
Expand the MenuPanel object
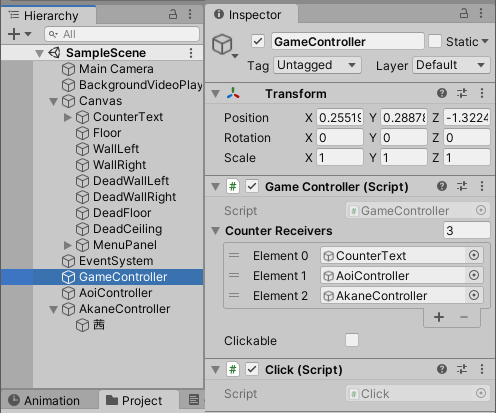tap(67, 245)
